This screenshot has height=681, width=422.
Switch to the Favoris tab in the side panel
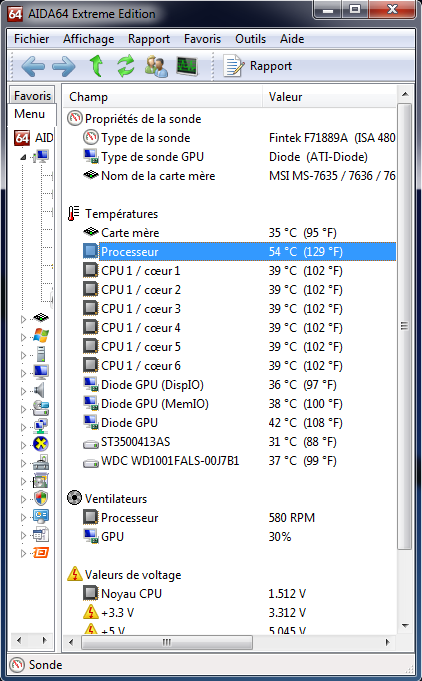pyautogui.click(x=32, y=95)
